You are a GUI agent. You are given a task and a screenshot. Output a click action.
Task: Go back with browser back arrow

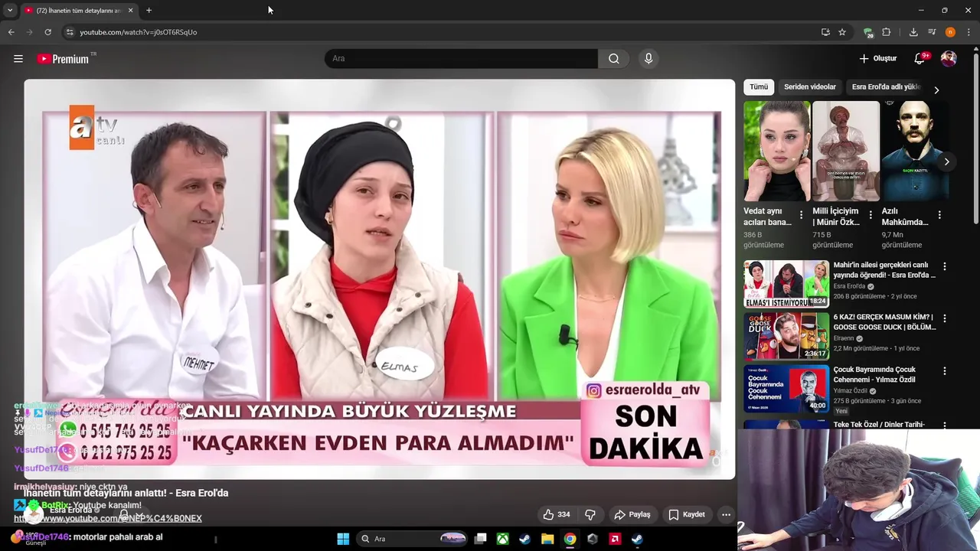(x=11, y=32)
